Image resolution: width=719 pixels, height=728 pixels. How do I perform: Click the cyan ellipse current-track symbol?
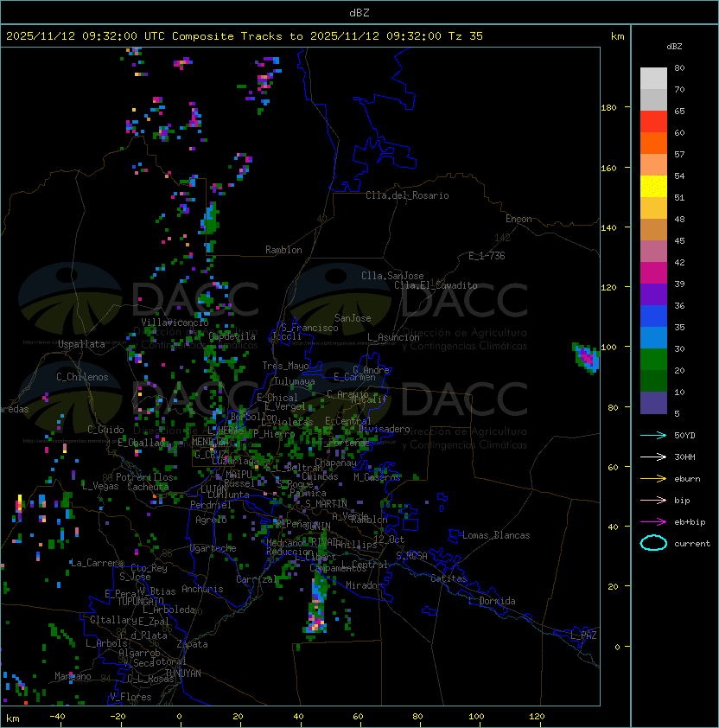[653, 543]
